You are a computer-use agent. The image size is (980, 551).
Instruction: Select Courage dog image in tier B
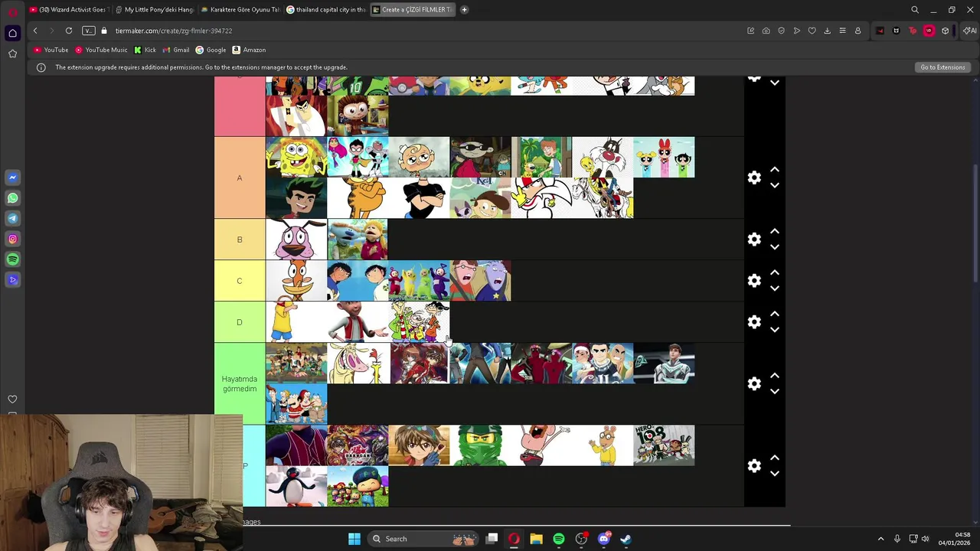pos(296,240)
